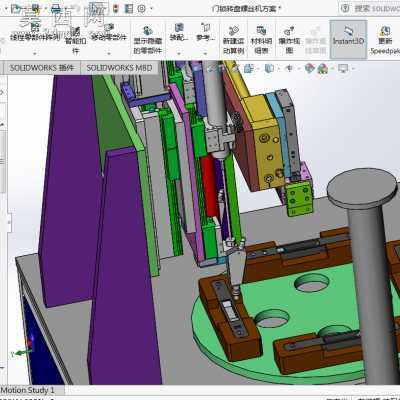Expand the 移动零部件 dropdown arrow
The height and width of the screenshot is (400, 400).
click(x=109, y=53)
